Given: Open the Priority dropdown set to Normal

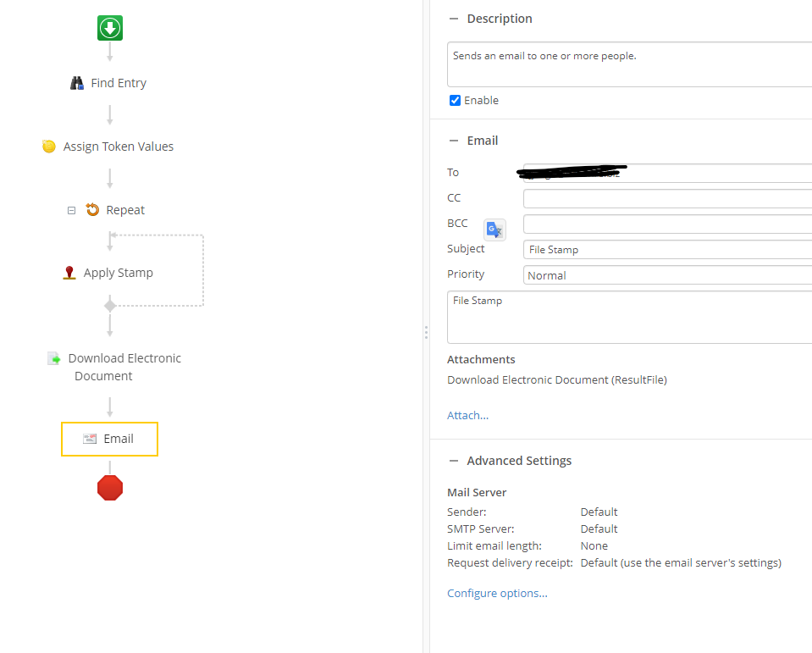Looking at the screenshot, I should 667,275.
